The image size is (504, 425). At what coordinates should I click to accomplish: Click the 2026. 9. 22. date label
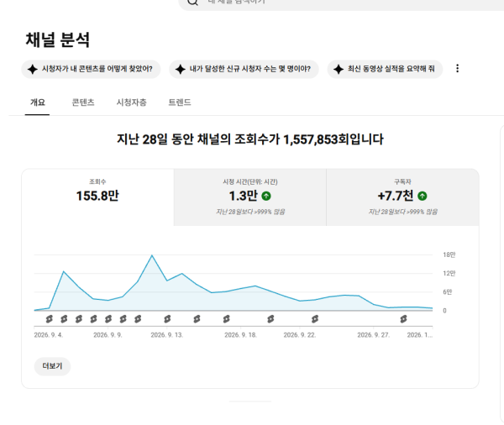(300, 335)
